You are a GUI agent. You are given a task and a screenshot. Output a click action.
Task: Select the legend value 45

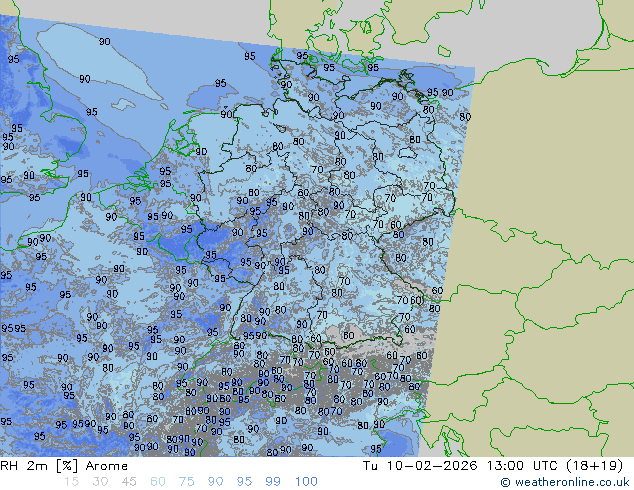tap(129, 482)
